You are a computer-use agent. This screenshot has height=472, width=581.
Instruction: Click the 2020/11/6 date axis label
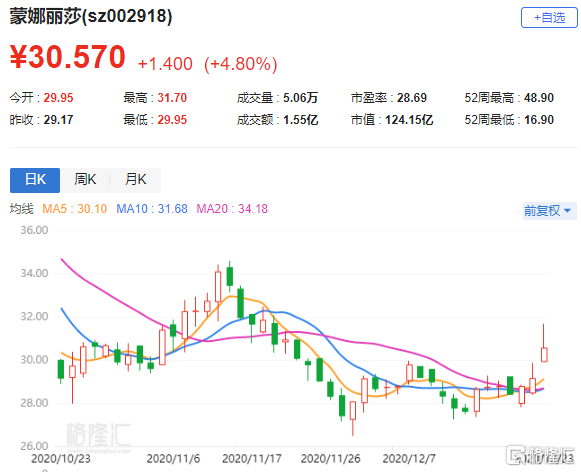173,459
